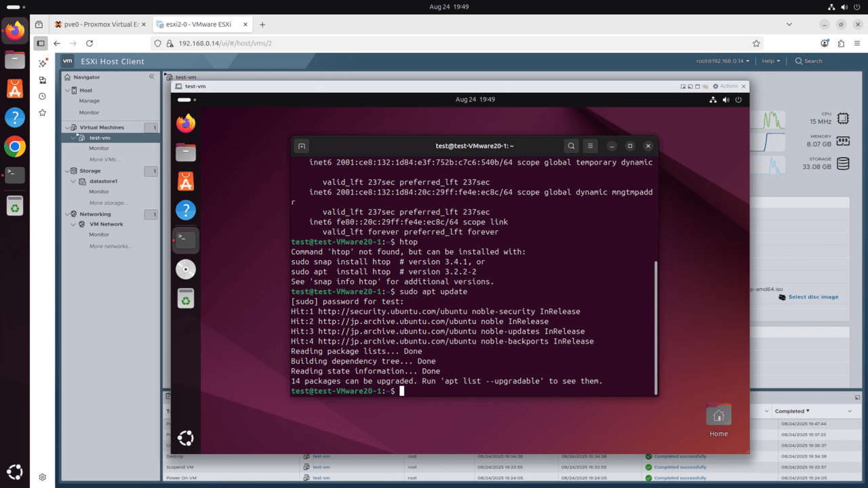Click the ESXi Search field

click(809, 61)
